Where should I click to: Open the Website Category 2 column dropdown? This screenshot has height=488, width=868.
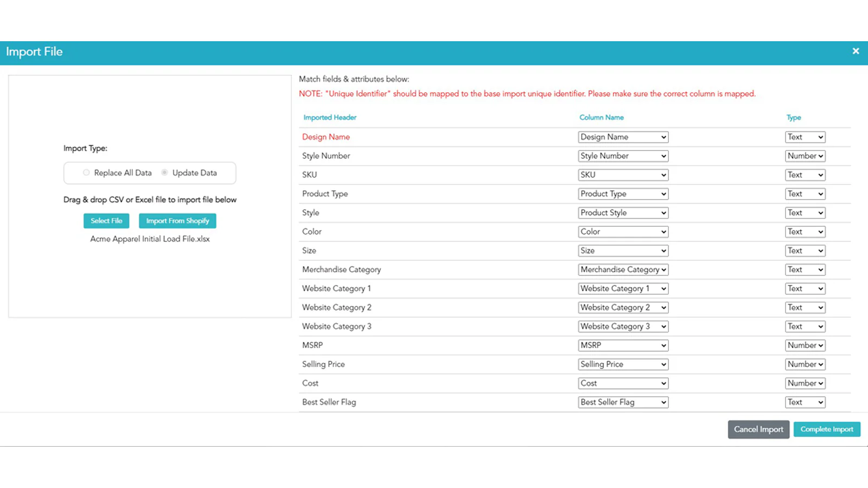(623, 307)
